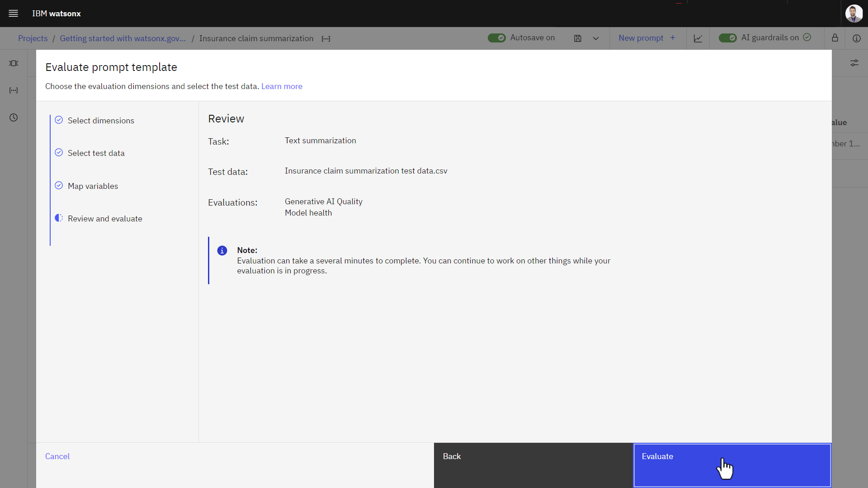Expand the save options dropdown arrow
Image resolution: width=868 pixels, height=488 pixels.
coord(595,38)
